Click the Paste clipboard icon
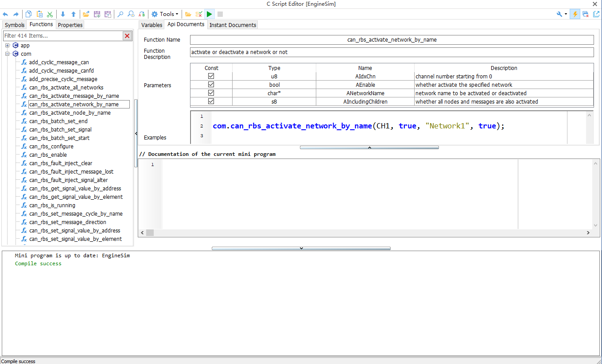 coord(39,14)
